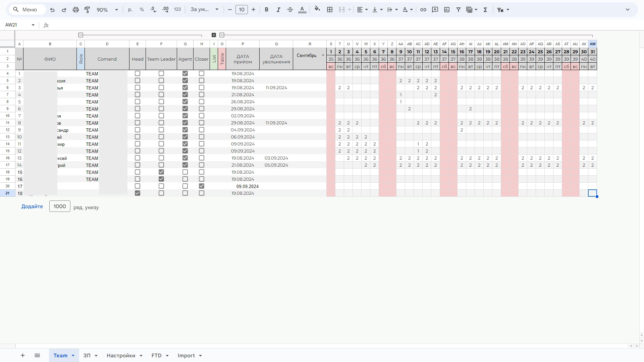
Task: Open the fill color picker
Action: click(x=317, y=10)
